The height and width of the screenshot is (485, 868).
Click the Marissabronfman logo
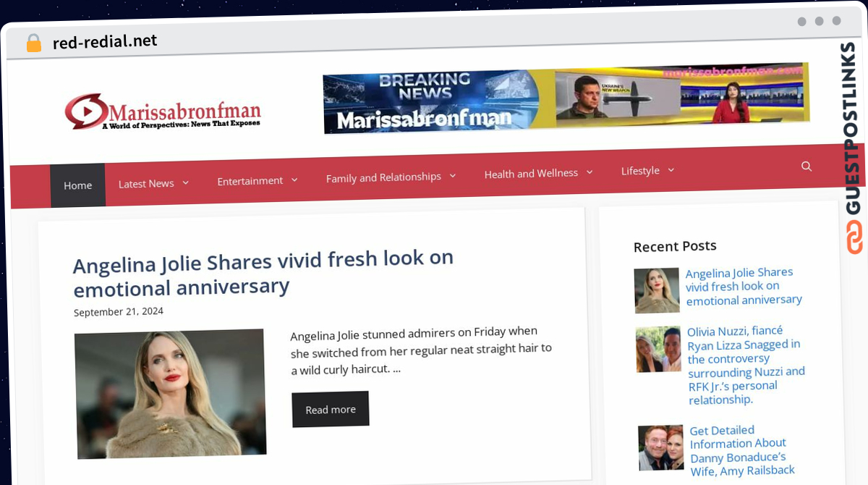[x=163, y=111]
